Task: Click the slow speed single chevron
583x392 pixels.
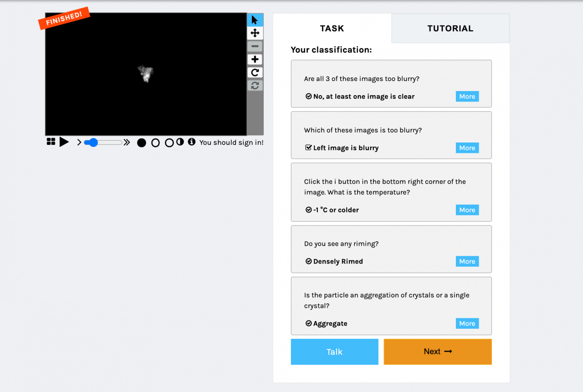Action: coord(79,143)
